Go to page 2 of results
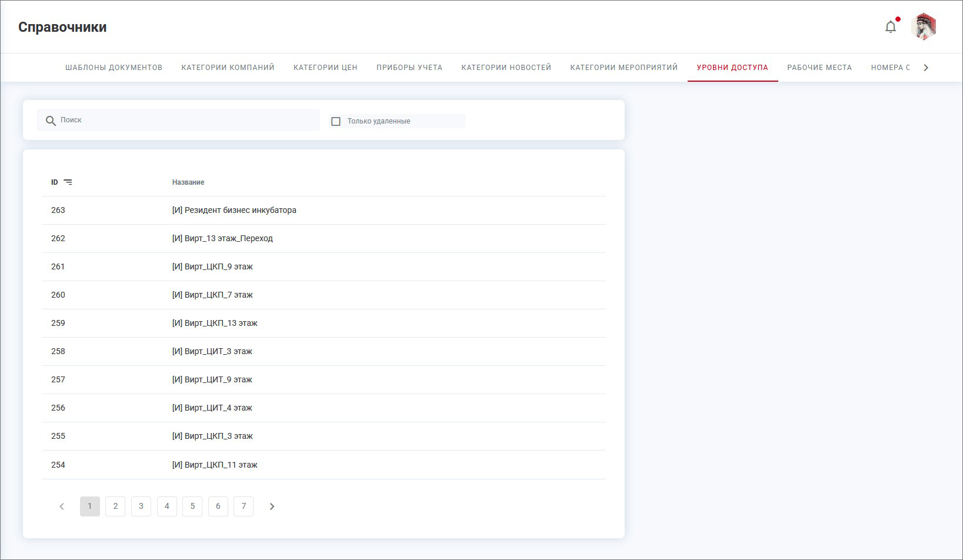The height and width of the screenshot is (560, 963). click(x=115, y=506)
